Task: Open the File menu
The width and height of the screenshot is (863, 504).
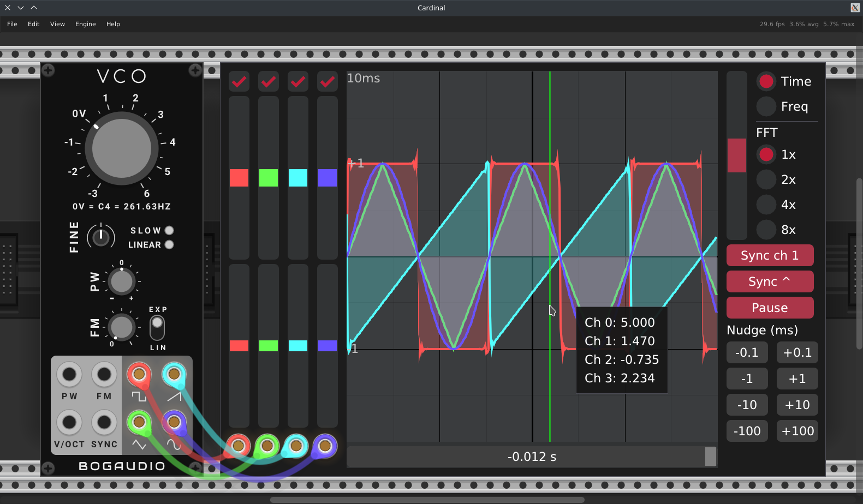Action: point(12,24)
